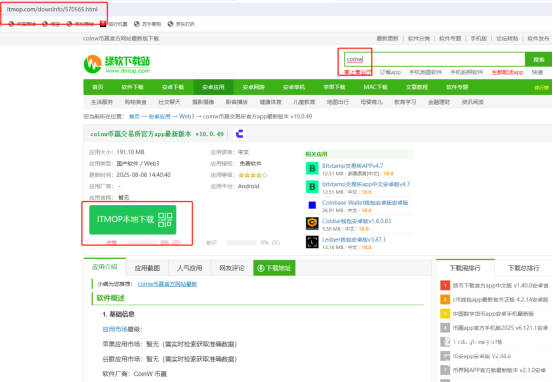553x382 pixels.
Task: Click 金融理财 in the sub-category bar
Action: pyautogui.click(x=439, y=102)
